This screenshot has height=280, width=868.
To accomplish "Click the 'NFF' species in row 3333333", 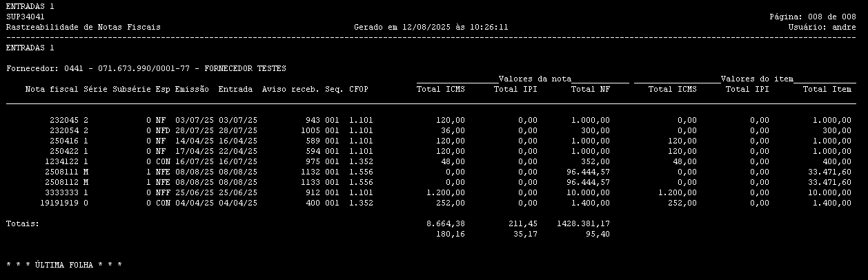I will (162, 192).
